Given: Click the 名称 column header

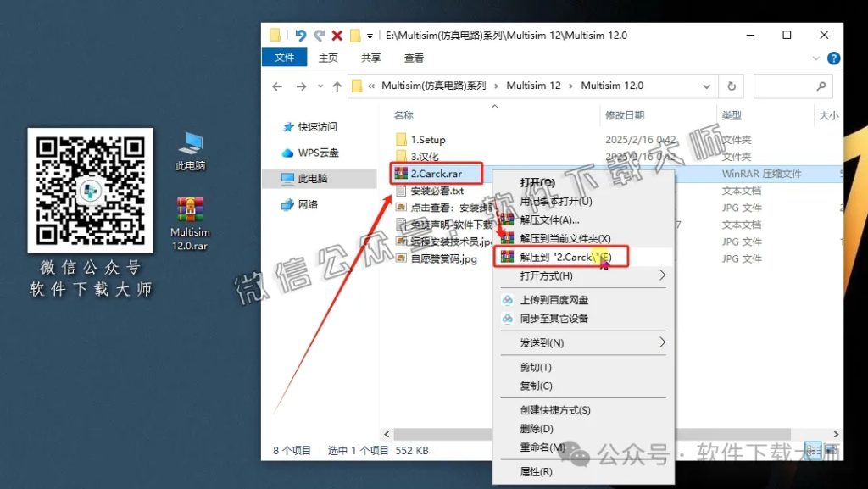Looking at the screenshot, I should (x=403, y=115).
